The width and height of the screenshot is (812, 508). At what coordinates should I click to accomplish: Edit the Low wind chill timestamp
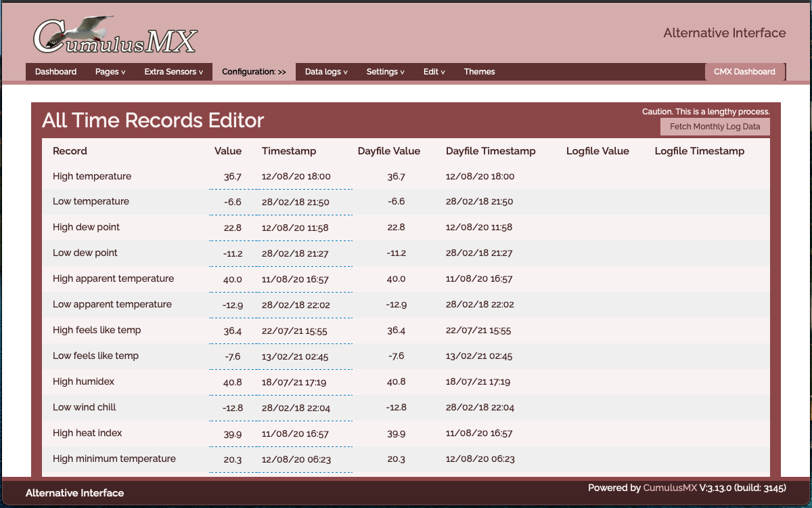[x=296, y=408]
